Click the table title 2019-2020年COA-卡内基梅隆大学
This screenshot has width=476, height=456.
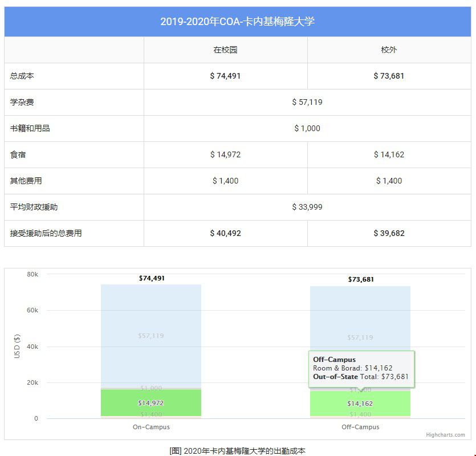pos(237,22)
